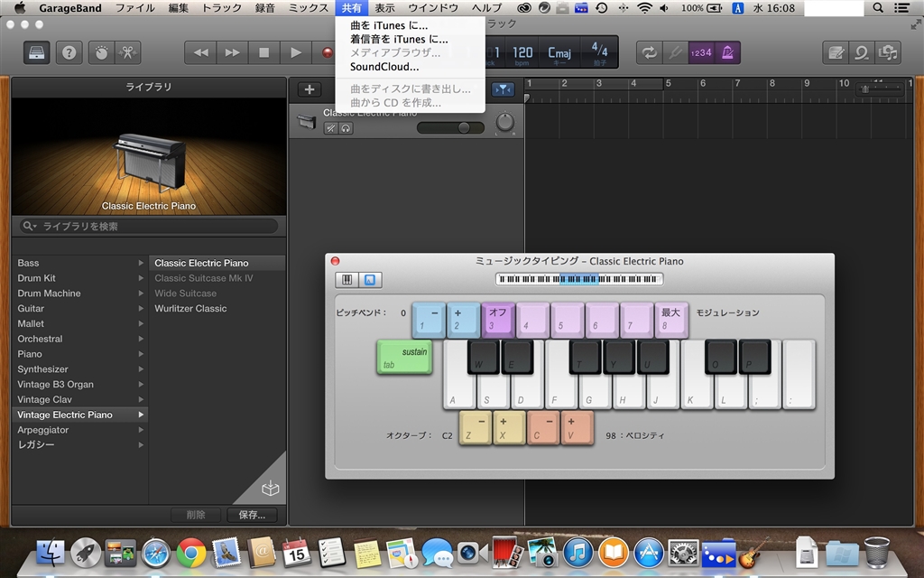Viewport: 924px width, 578px height.
Task: Switch Musical Typing to piano keyboard view
Action: pos(346,280)
